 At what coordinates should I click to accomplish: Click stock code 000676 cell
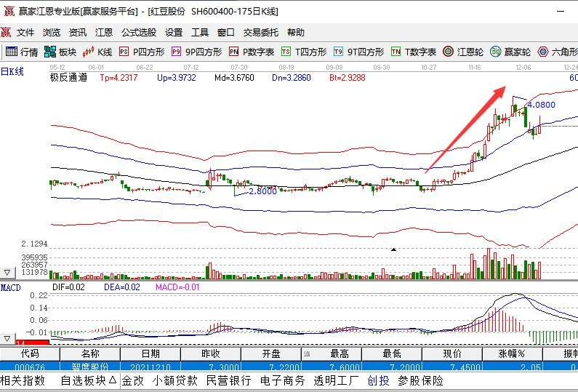[x=30, y=367]
